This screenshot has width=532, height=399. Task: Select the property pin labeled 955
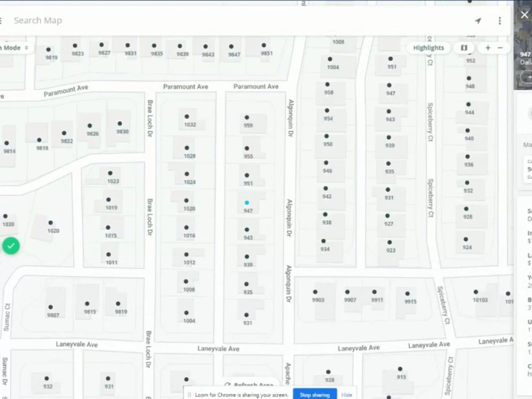(x=247, y=148)
